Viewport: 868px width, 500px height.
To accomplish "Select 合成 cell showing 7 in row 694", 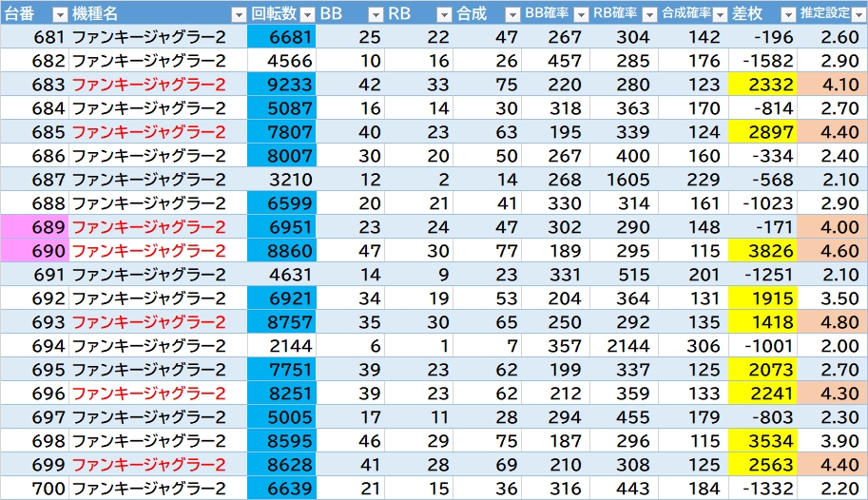I will click(487, 345).
